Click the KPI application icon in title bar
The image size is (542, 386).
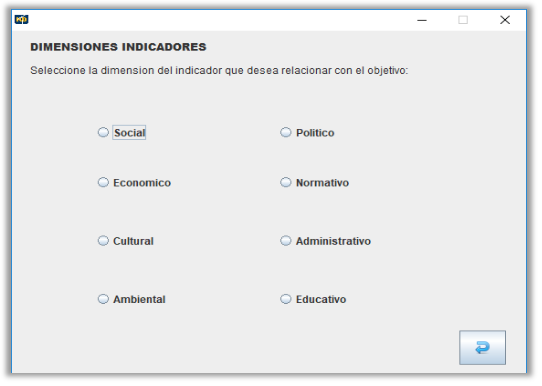21,20
